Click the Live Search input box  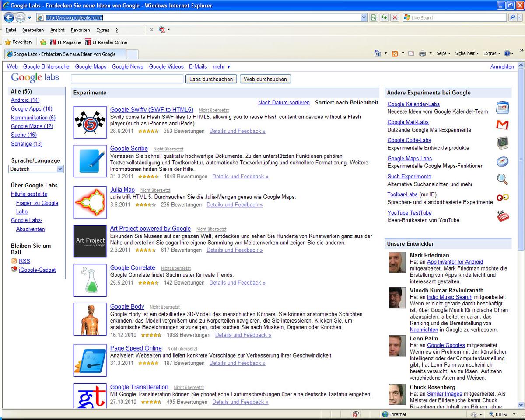pyautogui.click(x=455, y=17)
